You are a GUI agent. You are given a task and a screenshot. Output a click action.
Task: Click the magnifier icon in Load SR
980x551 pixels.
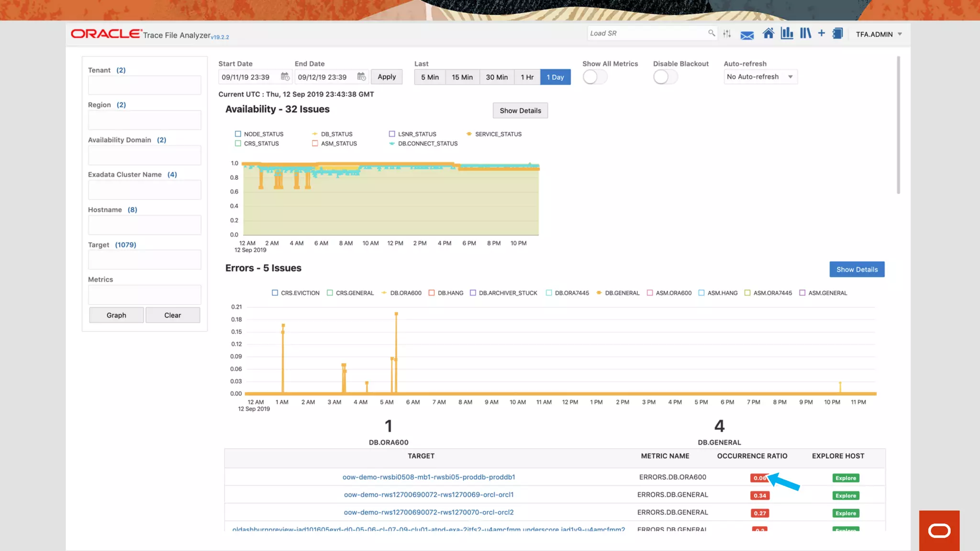tap(712, 33)
